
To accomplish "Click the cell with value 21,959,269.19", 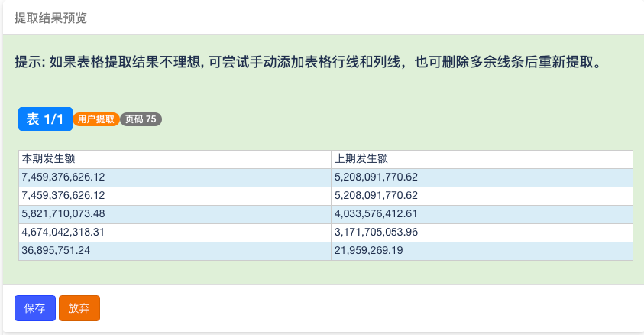I will pyautogui.click(x=482, y=251).
